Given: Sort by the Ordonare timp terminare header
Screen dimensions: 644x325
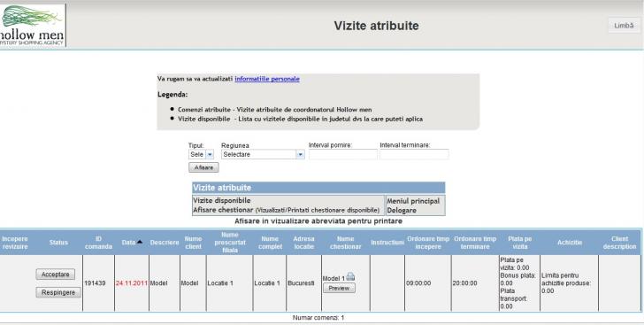Looking at the screenshot, I should pyautogui.click(x=475, y=243).
